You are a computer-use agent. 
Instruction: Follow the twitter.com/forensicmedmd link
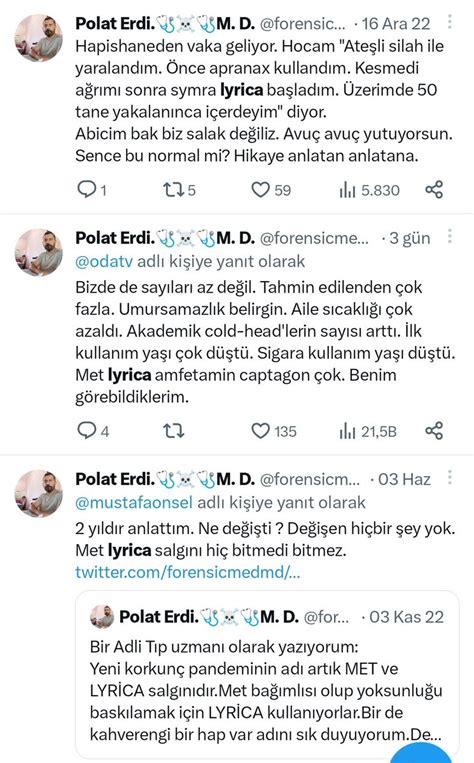(x=187, y=572)
